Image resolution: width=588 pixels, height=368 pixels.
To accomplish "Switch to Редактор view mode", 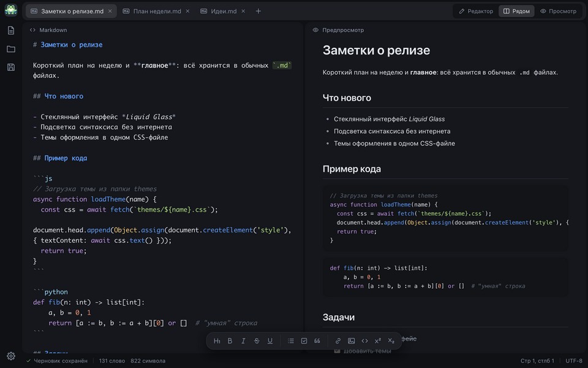I will pos(476,11).
